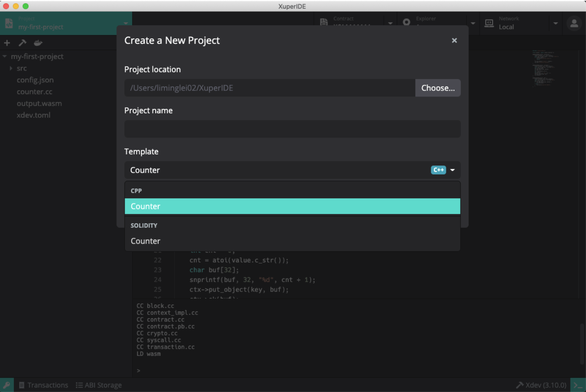Click the terminal prompt '>' line
This screenshot has width=586, height=392.
coord(139,370)
